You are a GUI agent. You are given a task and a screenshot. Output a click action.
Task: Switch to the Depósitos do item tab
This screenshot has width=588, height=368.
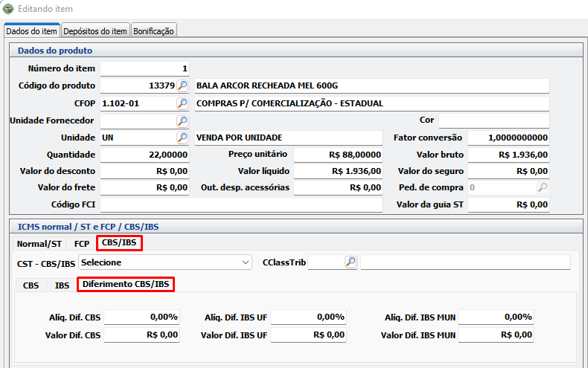95,31
